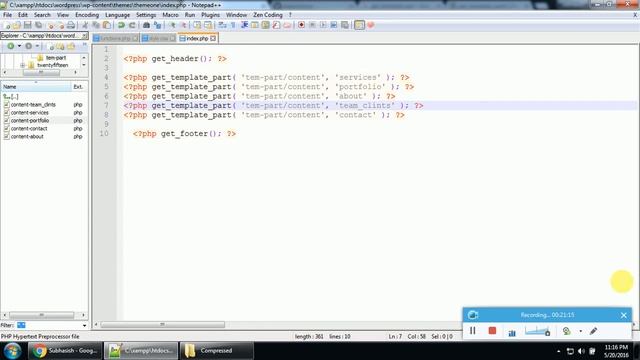This screenshot has height=360, width=640.
Task: Open the Explorer path combo box
Action: 44,36
